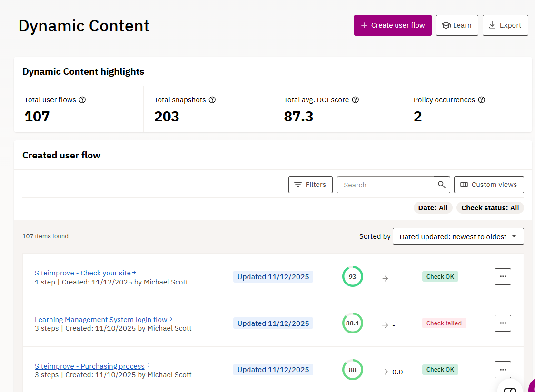535x392 pixels.
Task: Open Siteimprove - Check your site link
Action: 83,273
